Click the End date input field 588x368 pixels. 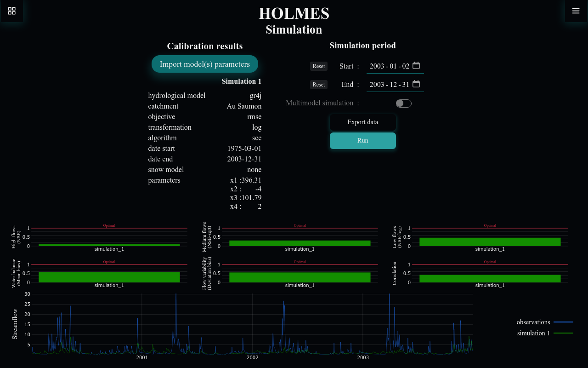pyautogui.click(x=390, y=84)
